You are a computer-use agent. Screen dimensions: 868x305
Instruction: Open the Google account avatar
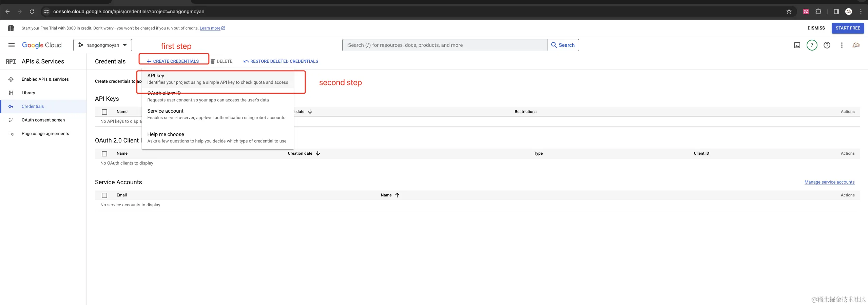856,45
